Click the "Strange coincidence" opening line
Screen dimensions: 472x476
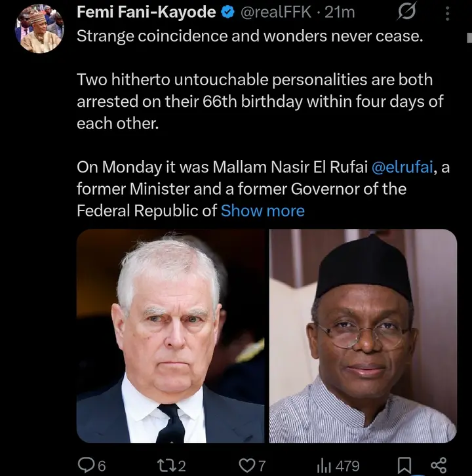pos(250,36)
